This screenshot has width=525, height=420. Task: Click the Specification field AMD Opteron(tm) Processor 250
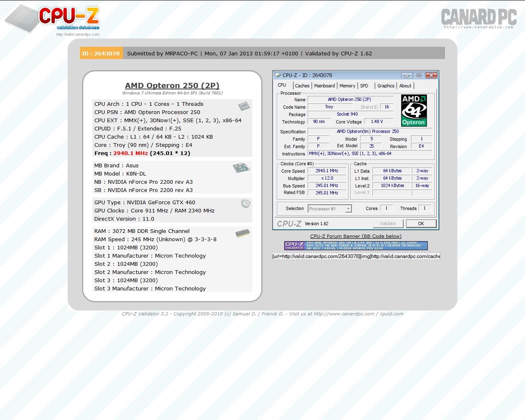pyautogui.click(x=370, y=131)
